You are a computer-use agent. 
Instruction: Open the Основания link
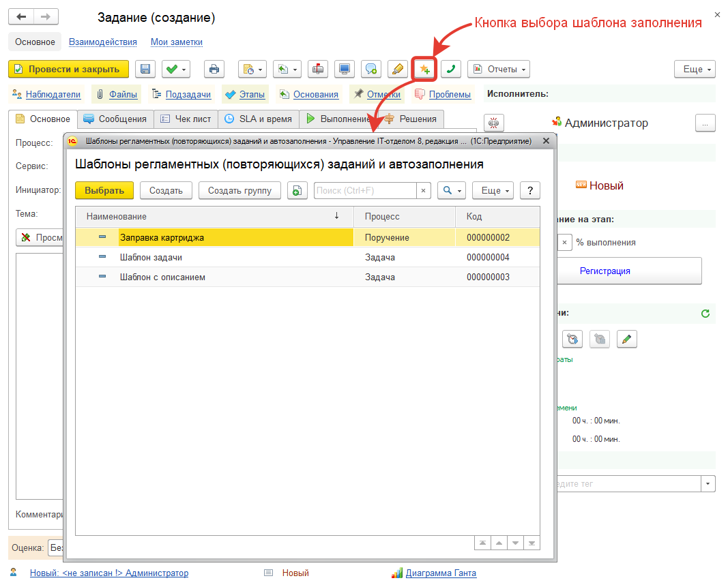(316, 94)
